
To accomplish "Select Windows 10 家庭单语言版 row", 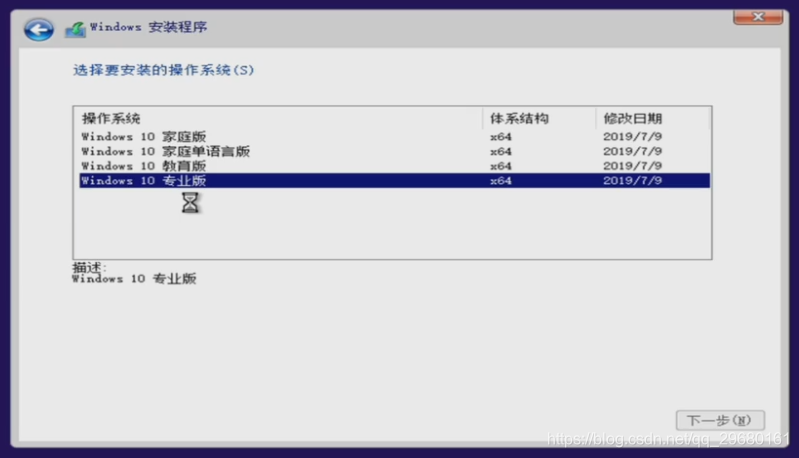I will [x=394, y=151].
